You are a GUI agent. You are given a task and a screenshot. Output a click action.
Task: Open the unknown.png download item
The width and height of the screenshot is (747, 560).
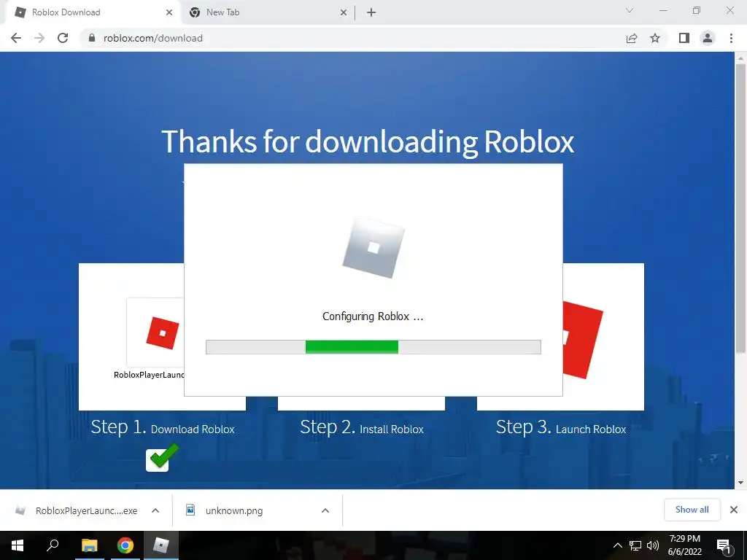click(x=233, y=510)
